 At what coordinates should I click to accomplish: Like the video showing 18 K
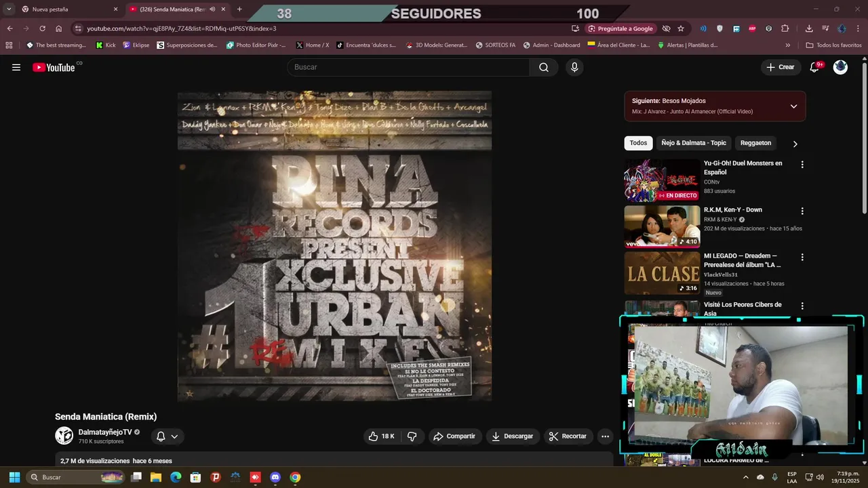pos(381,436)
